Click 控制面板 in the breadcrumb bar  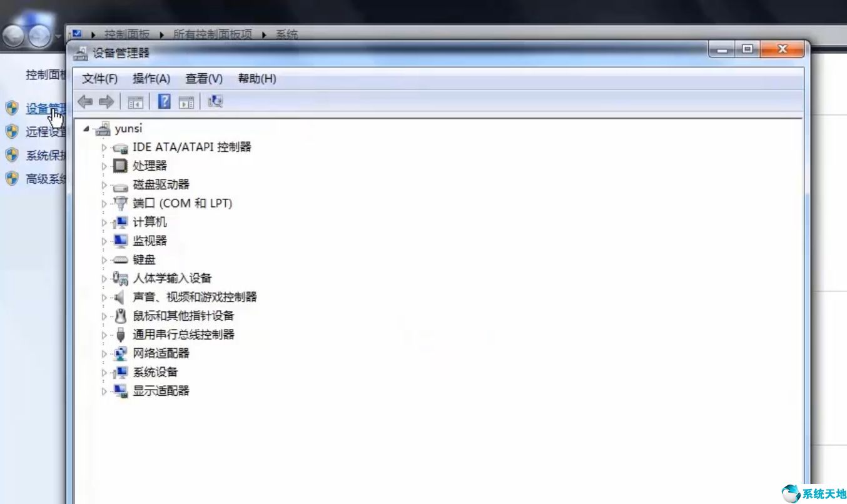(x=127, y=34)
